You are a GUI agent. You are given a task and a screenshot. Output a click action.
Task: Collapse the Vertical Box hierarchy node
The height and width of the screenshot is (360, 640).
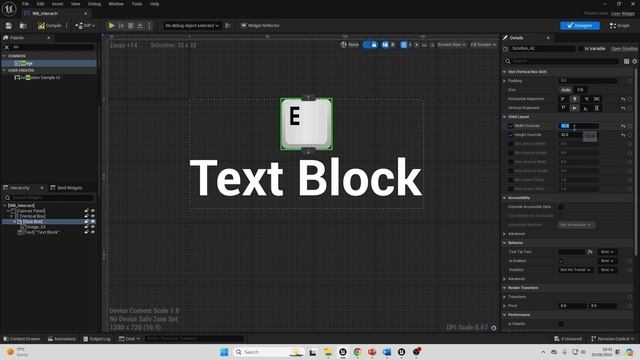(x=11, y=216)
